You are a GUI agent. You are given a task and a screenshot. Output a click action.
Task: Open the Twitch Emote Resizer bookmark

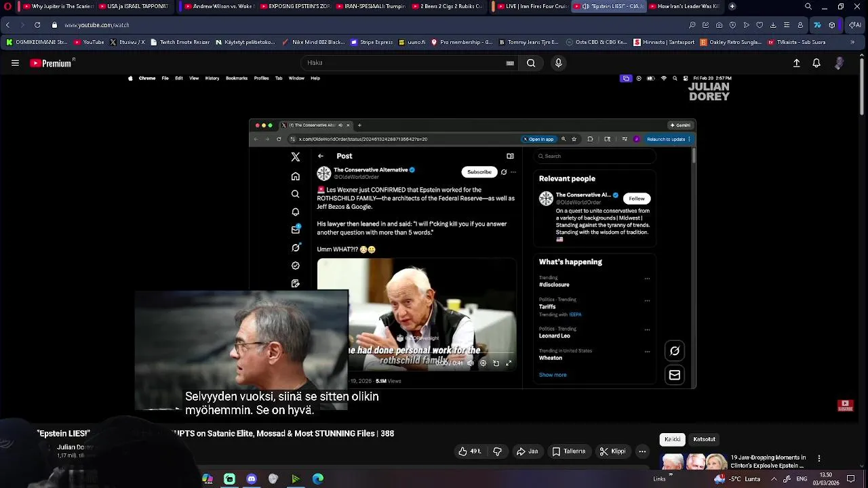180,42
